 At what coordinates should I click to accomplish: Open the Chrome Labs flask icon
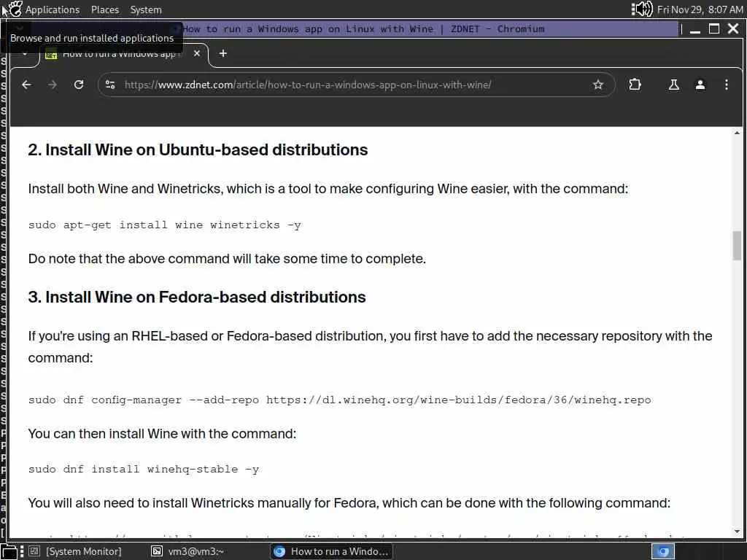point(673,85)
